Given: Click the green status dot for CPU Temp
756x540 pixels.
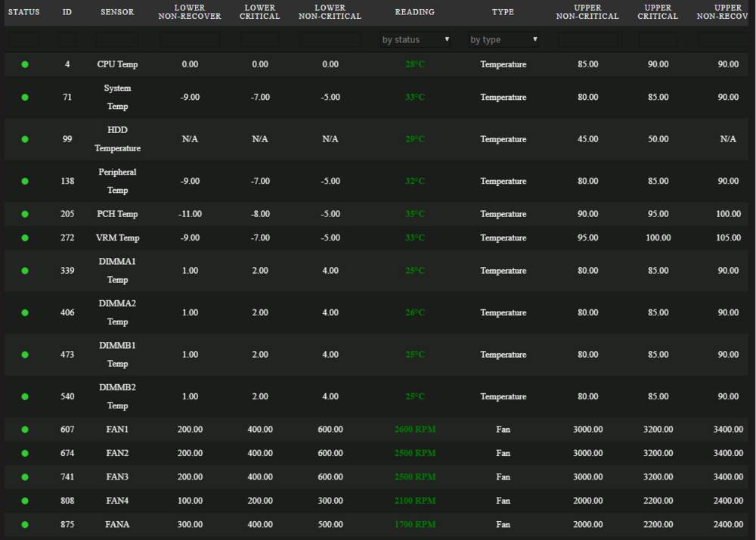Looking at the screenshot, I should pyautogui.click(x=25, y=64).
